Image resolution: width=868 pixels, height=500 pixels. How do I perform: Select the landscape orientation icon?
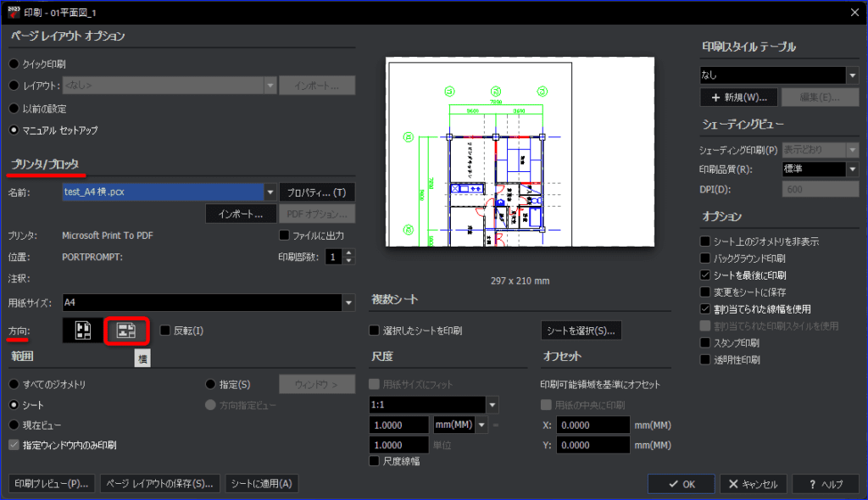tap(126, 331)
